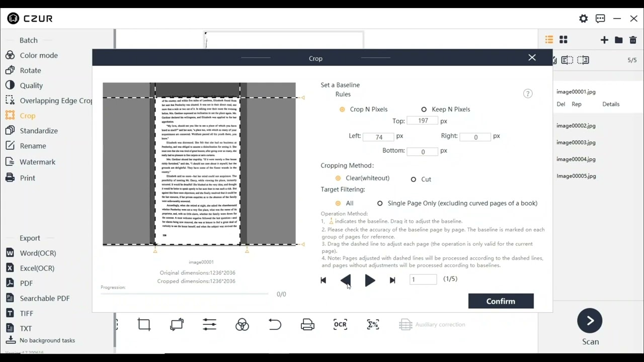Click the printer icon in bottom toolbar
This screenshot has height=362, width=644.
[307, 325]
